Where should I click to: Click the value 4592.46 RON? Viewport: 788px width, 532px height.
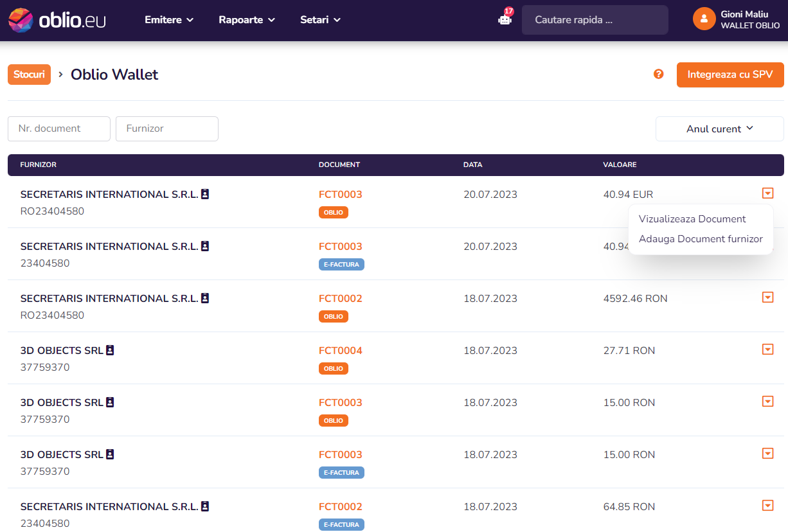[636, 299]
